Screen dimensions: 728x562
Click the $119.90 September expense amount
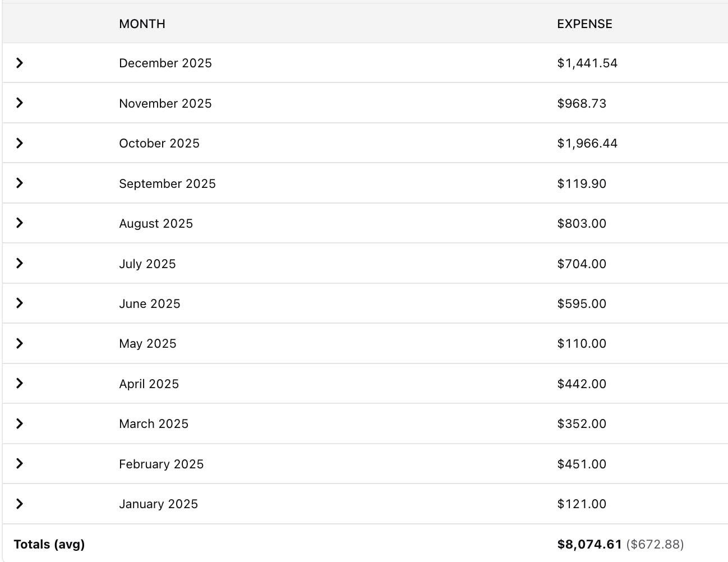(x=582, y=183)
